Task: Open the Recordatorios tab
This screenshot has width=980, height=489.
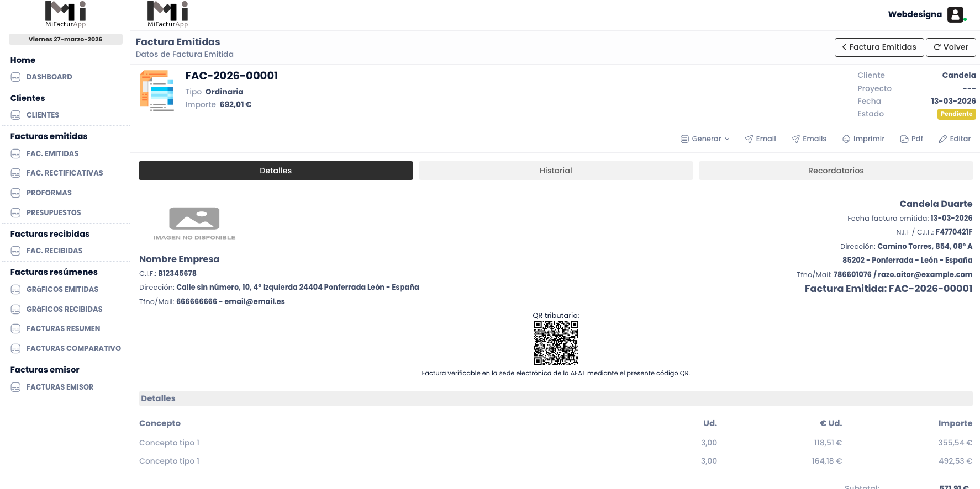Action: (x=835, y=171)
